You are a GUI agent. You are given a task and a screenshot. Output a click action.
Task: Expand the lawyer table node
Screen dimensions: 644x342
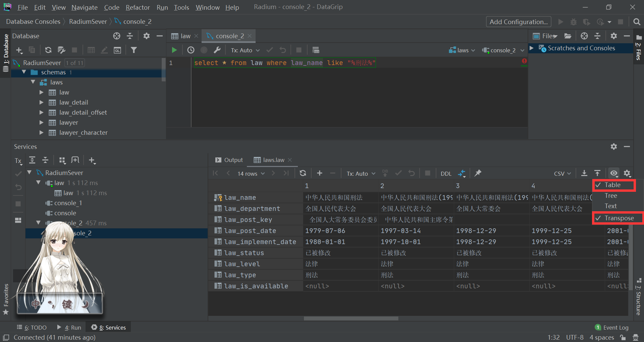(41, 122)
